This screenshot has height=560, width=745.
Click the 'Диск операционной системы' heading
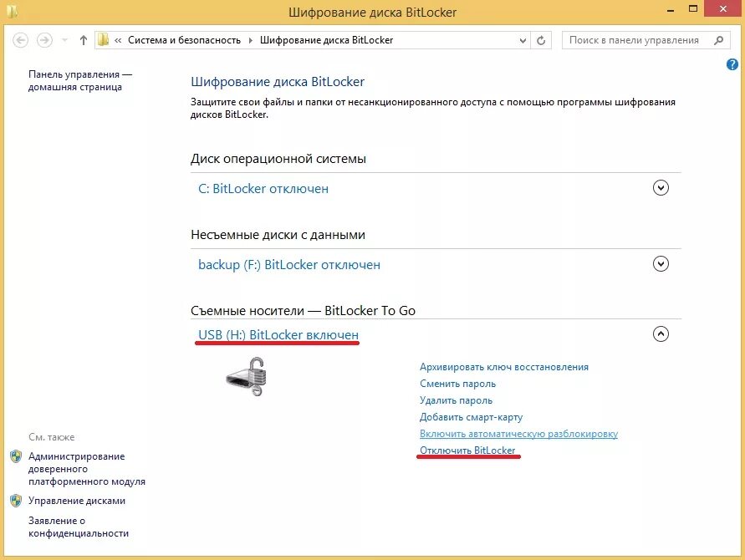(x=278, y=159)
